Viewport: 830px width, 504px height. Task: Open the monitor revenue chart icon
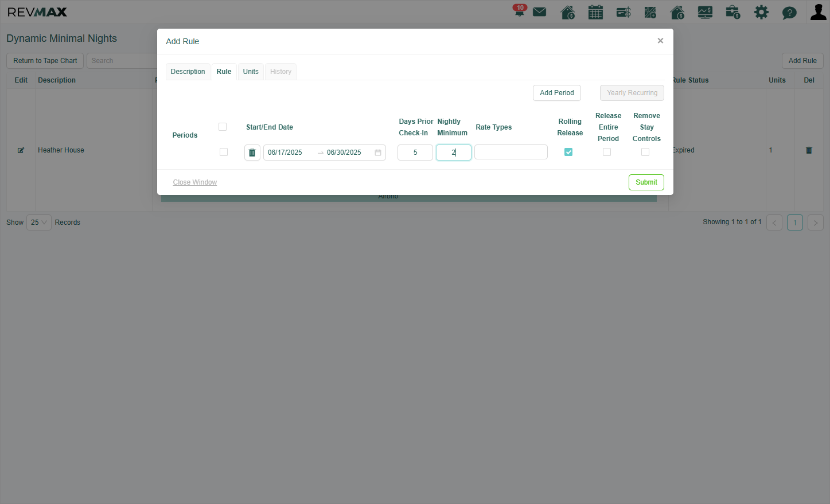pyautogui.click(x=705, y=12)
